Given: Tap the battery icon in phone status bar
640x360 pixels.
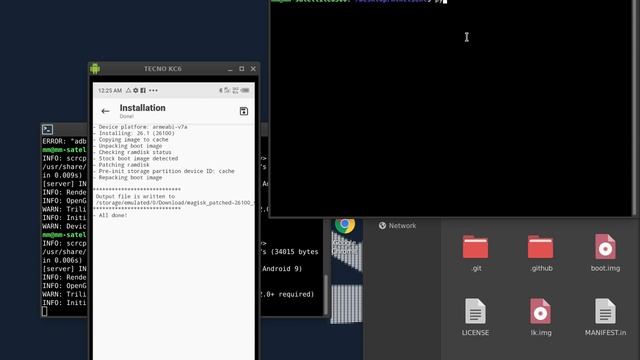Looking at the screenshot, I should pos(245,90).
